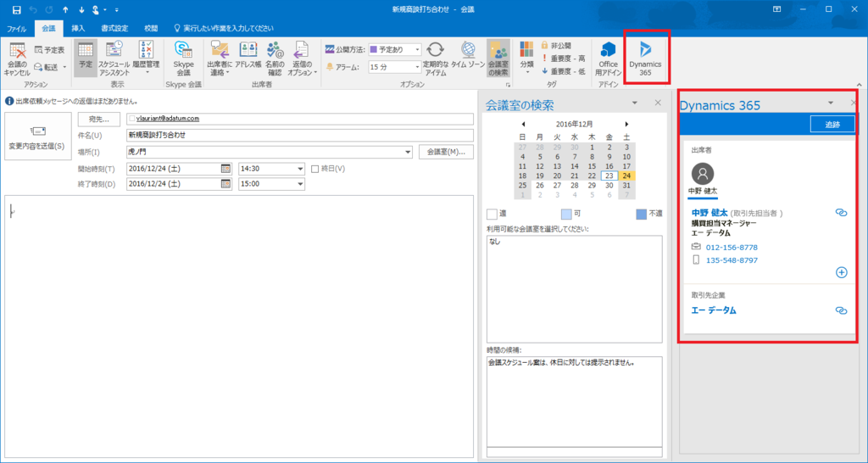Click the Track (追跡) button
This screenshot has height=463, width=868.
tap(832, 125)
